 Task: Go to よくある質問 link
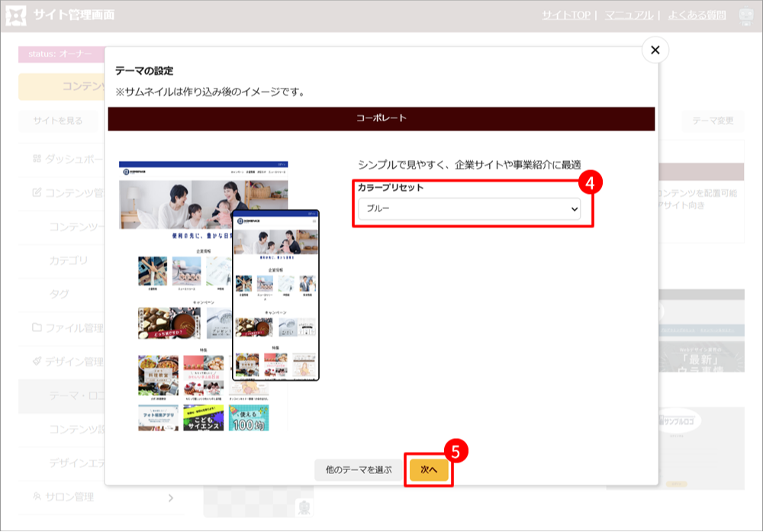click(x=696, y=15)
